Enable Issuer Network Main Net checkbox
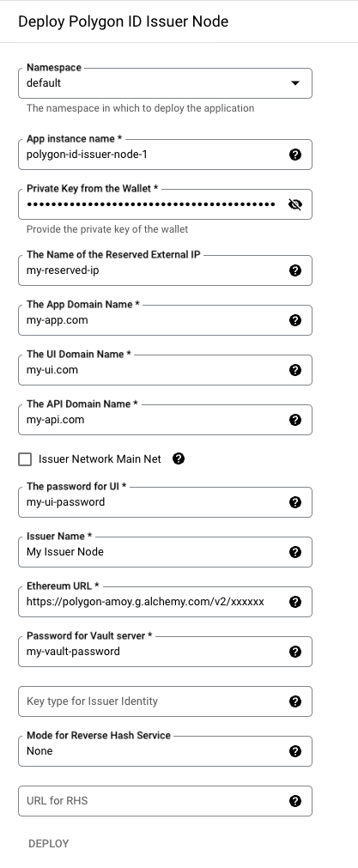Screen dimensions: 358x868 (x=25, y=459)
